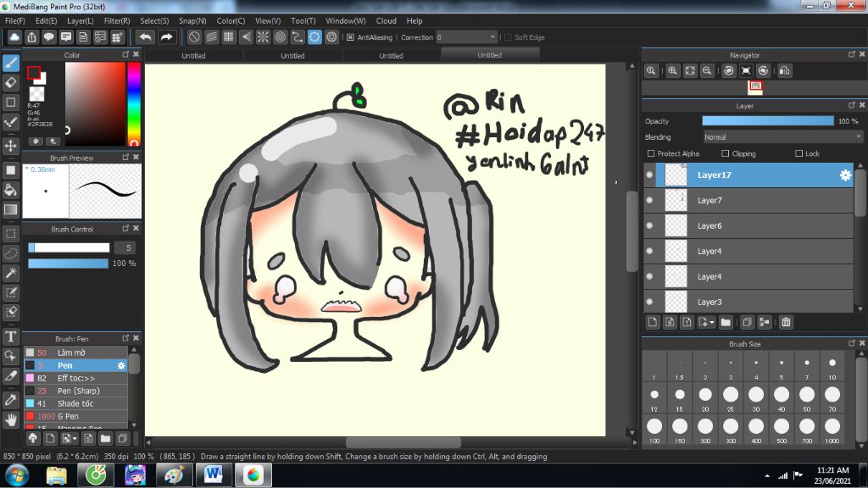
Task: Select the G Pen brush
Action: point(75,416)
